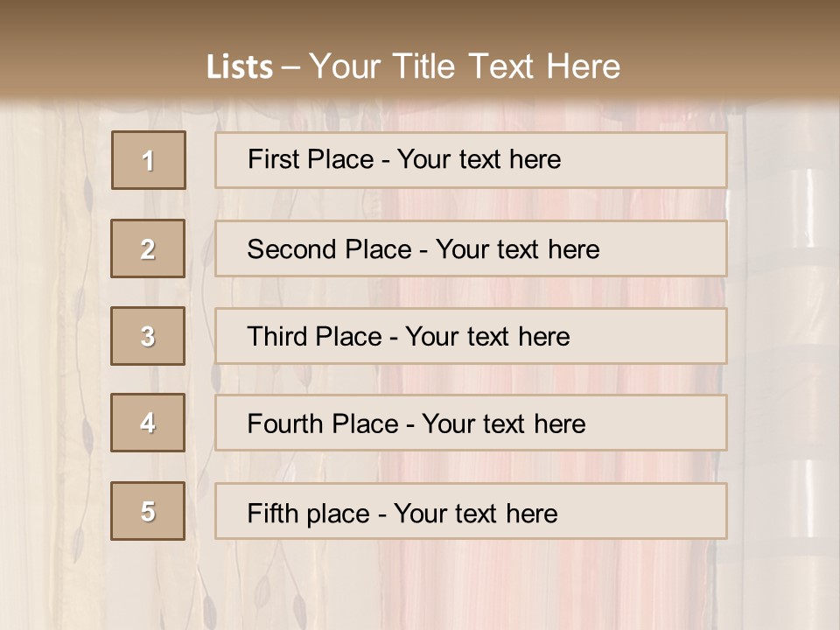Select the 'First Place' text bar
Image resolution: width=840 pixels, height=630 pixels.
471,160
